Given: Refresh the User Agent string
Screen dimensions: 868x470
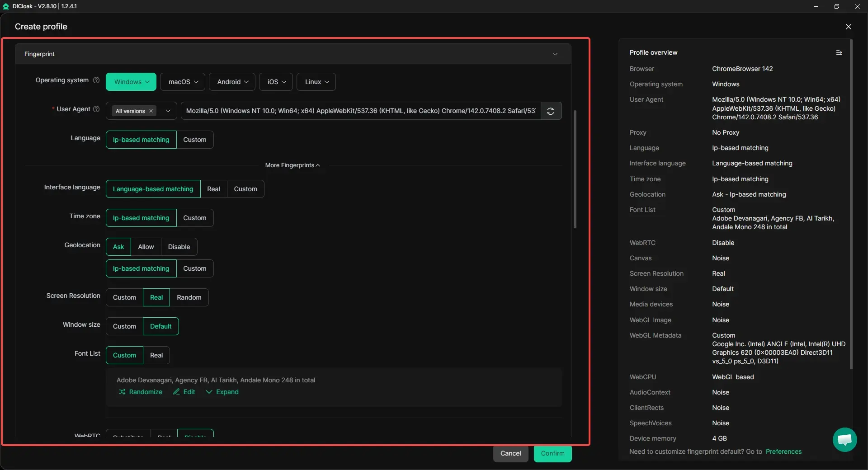Looking at the screenshot, I should (551, 111).
